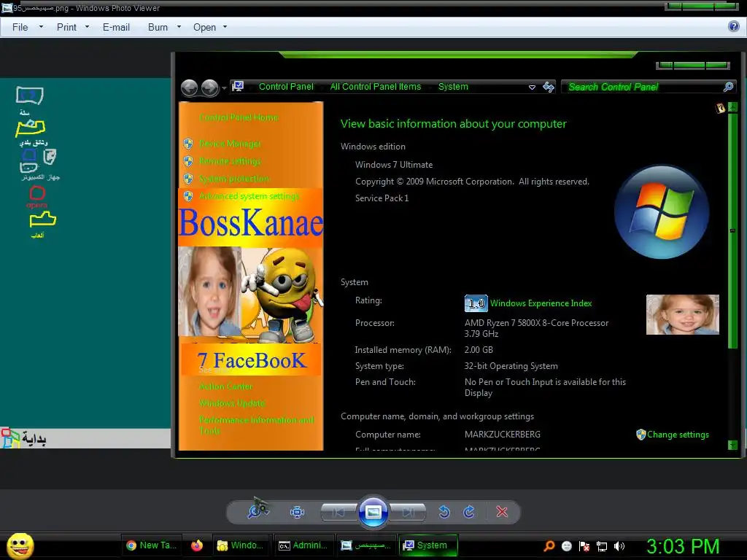Click the Photo Viewer help icon
Screen dimensions: 747x560
click(x=734, y=26)
